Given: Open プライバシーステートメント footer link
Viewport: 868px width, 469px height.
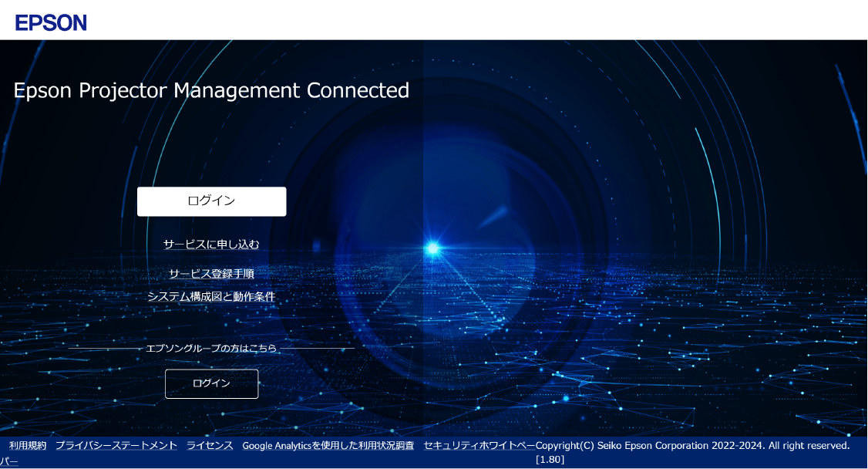Looking at the screenshot, I should (116, 445).
